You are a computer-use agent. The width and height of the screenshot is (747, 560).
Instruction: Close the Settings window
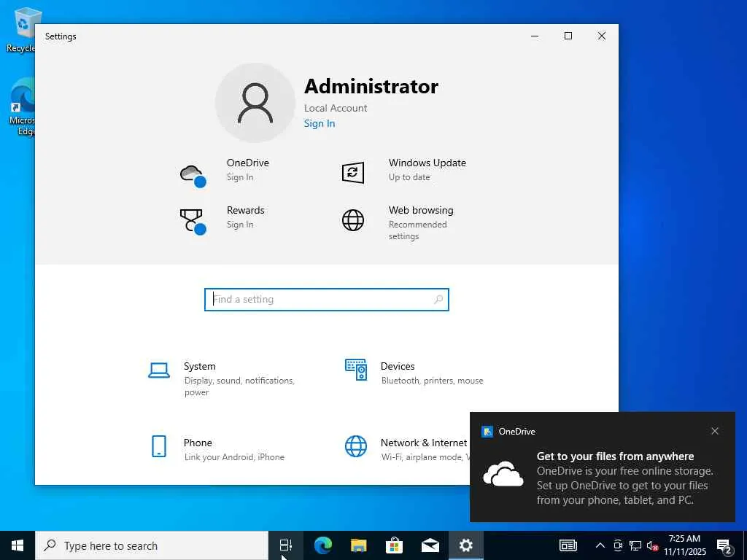click(602, 36)
